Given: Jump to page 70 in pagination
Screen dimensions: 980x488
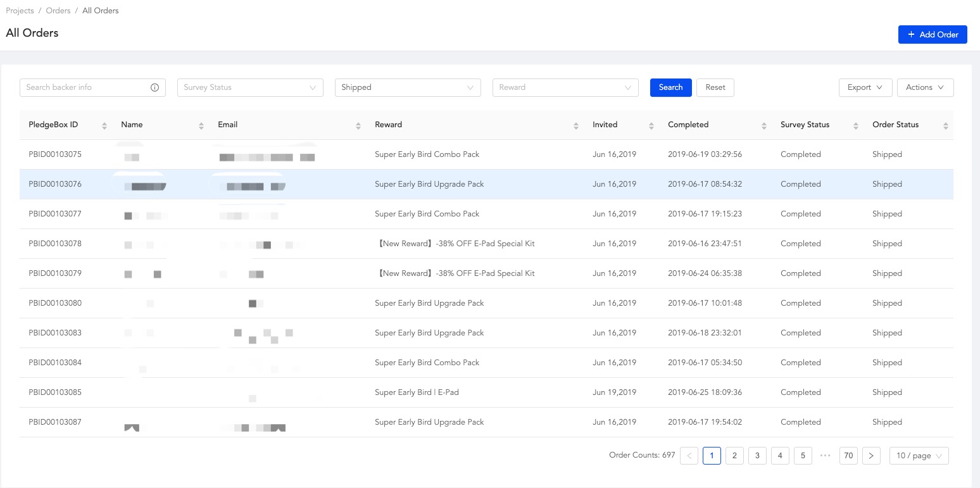Looking at the screenshot, I should [x=848, y=456].
